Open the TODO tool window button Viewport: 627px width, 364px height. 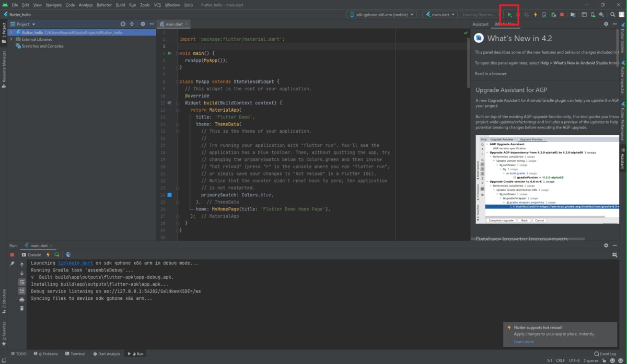click(18, 354)
